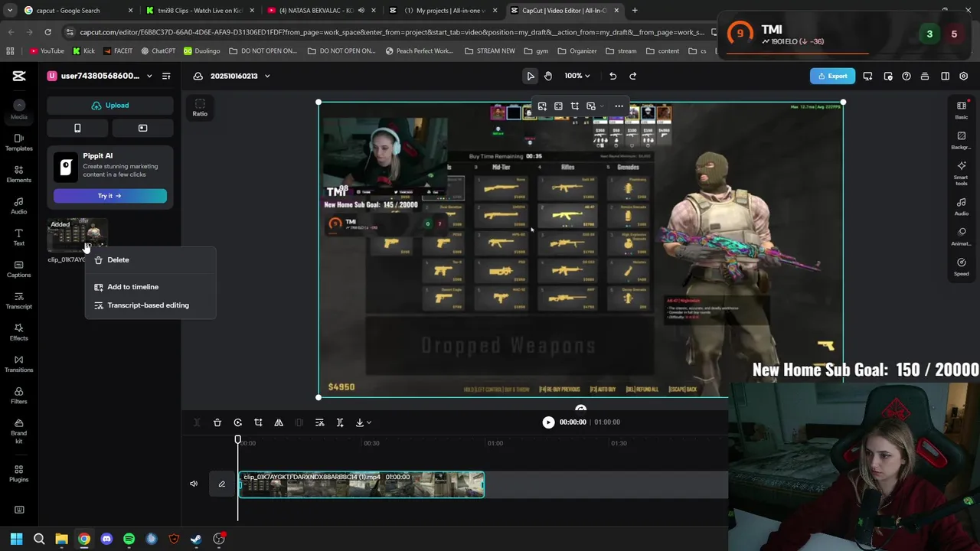Image resolution: width=980 pixels, height=551 pixels.
Task: Delete selected clip with timeline trash icon
Action: point(217,422)
